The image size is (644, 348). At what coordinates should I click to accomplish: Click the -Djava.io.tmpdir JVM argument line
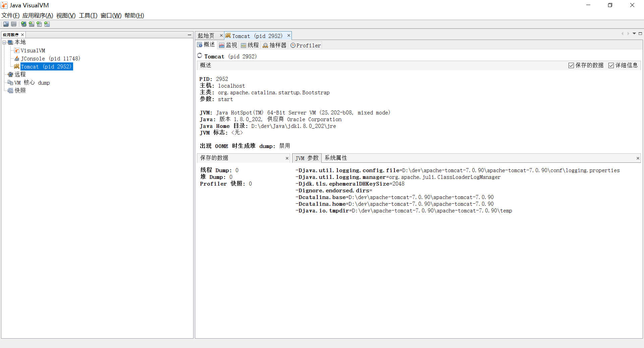pyautogui.click(x=404, y=210)
